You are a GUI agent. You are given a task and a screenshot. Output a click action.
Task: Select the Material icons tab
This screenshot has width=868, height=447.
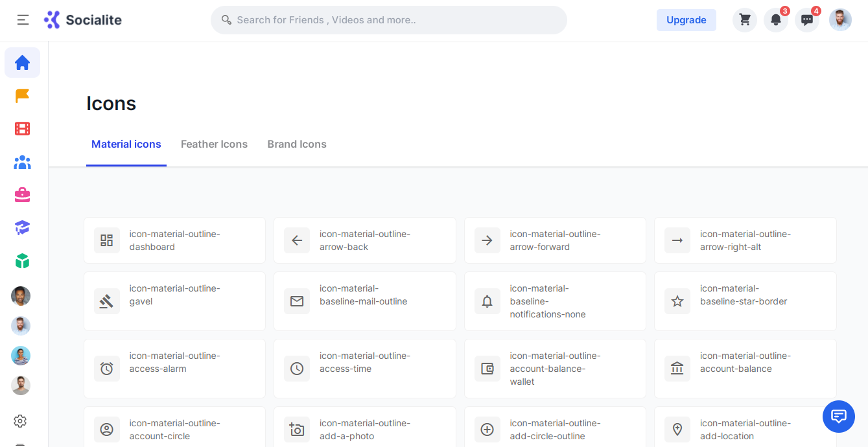tap(126, 144)
